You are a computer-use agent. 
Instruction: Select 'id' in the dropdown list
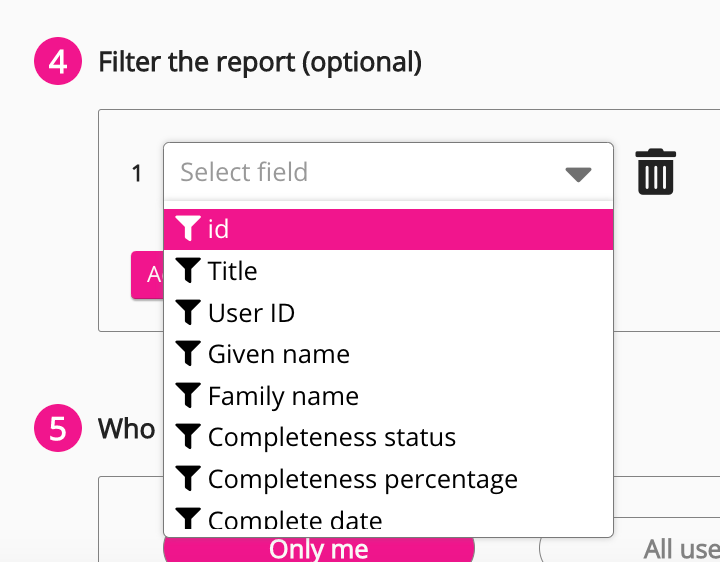click(x=218, y=229)
